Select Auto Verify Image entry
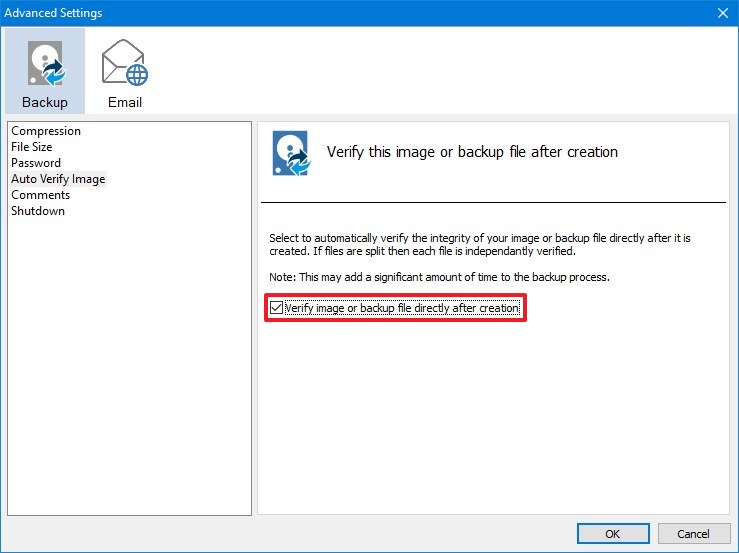This screenshot has height=553, width=739. tap(58, 179)
